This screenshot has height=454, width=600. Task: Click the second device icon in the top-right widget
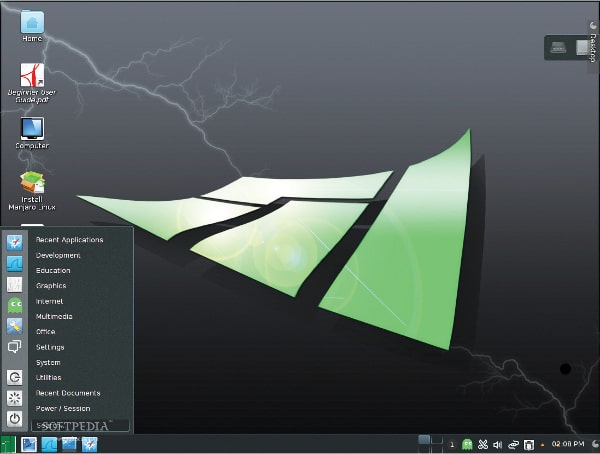pos(582,47)
